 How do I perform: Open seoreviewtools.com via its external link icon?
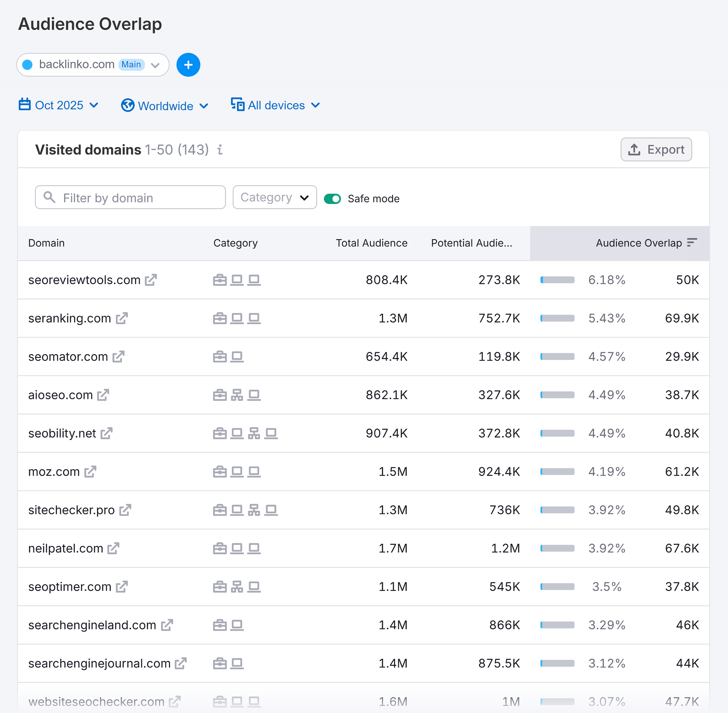151,280
